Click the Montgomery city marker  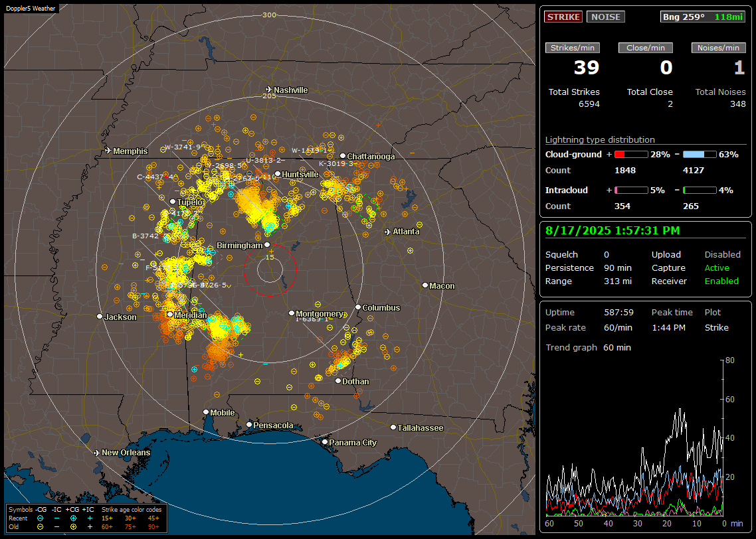pyautogui.click(x=292, y=313)
